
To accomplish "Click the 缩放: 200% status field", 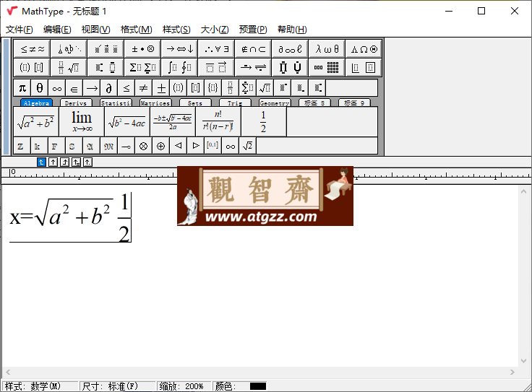I will (x=184, y=386).
